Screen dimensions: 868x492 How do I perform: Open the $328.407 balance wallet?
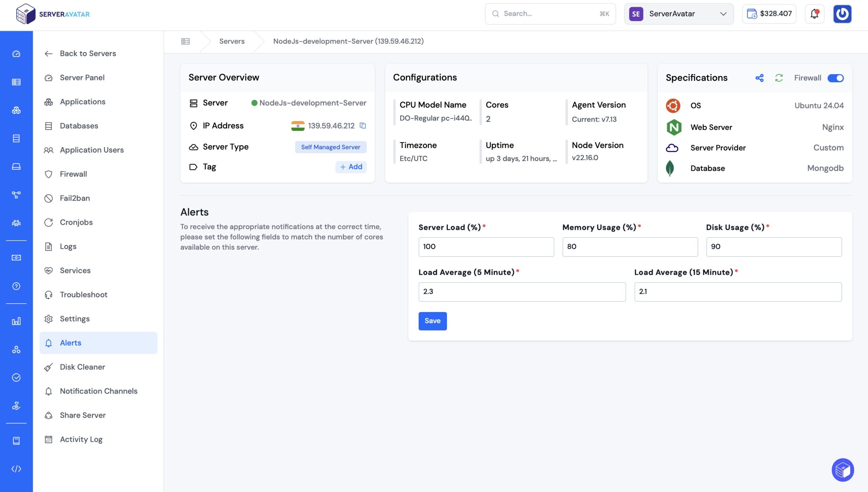(769, 14)
